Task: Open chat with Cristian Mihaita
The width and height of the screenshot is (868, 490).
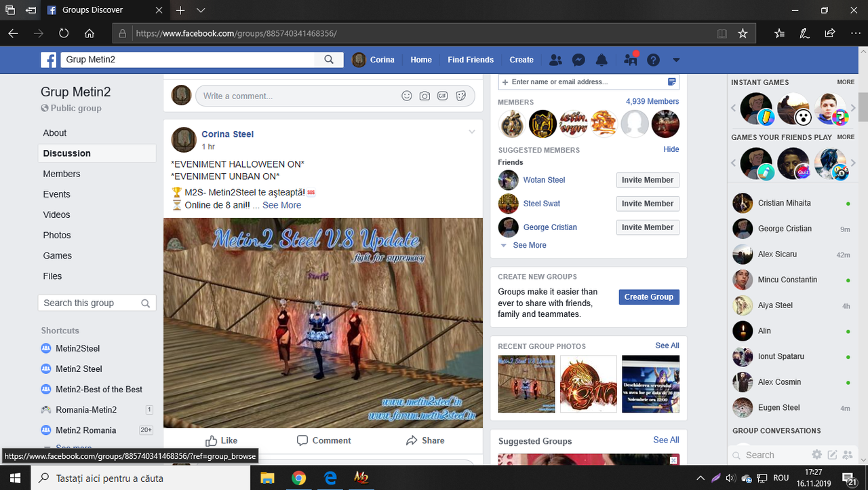Action: click(792, 203)
